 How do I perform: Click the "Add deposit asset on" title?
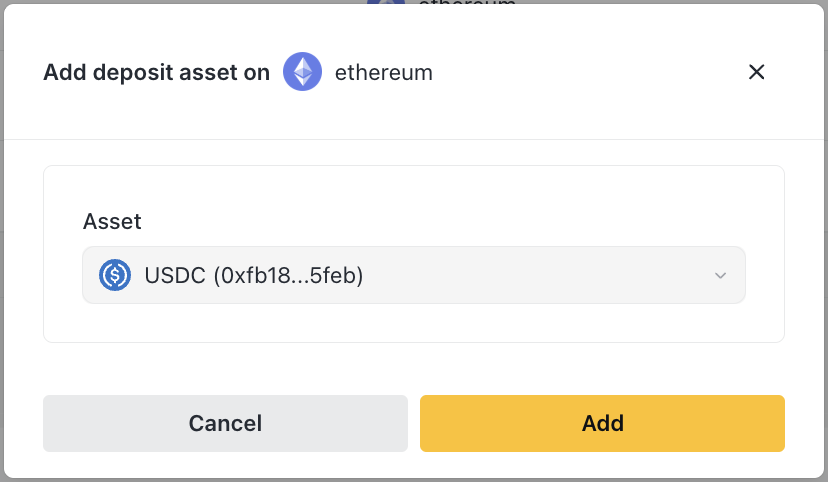(156, 72)
